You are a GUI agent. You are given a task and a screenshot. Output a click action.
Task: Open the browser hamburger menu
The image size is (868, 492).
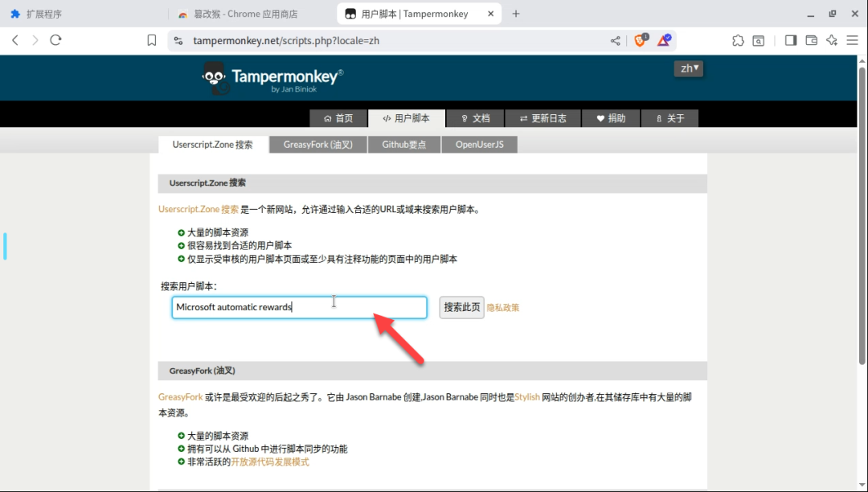[x=852, y=40]
